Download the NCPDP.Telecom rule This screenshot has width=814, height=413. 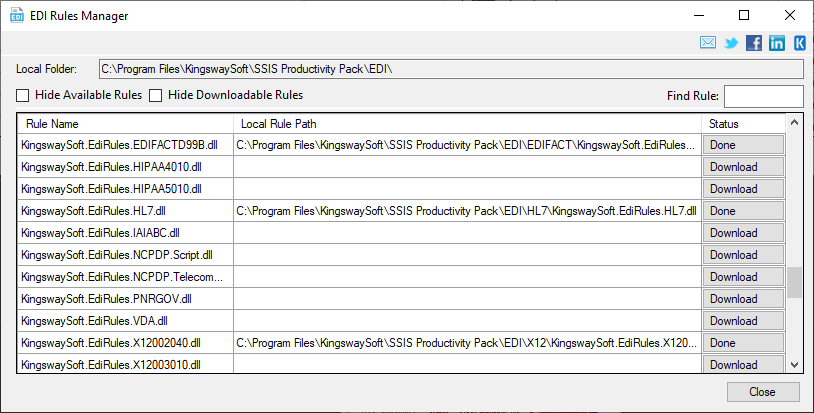tap(743, 277)
